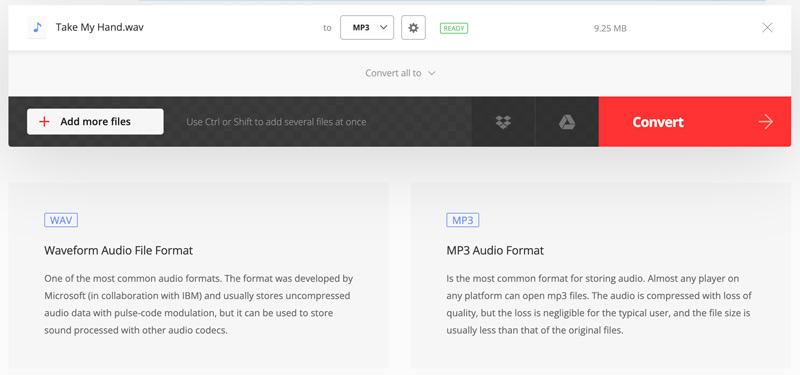Click Add more files button
The width and height of the screenshot is (800, 375).
point(95,121)
